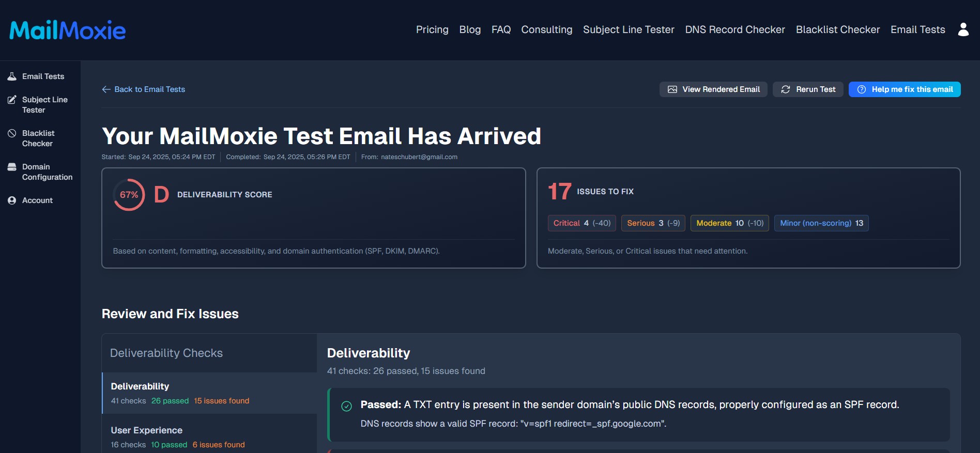Screen dimensions: 980x453
Task: Open DNS Record Checker in top navigation
Action: 735,29
